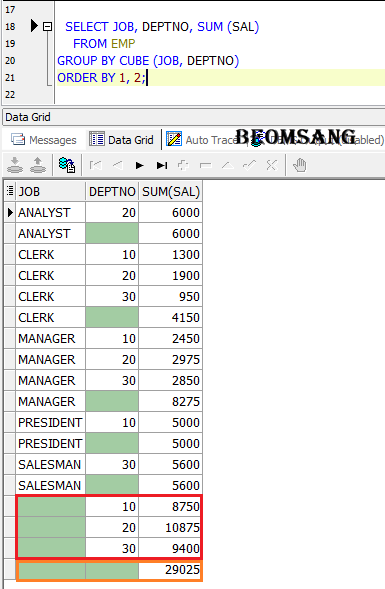This screenshot has height=589, width=385.
Task: Click line number 18 in the gutter
Action: (x=10, y=27)
